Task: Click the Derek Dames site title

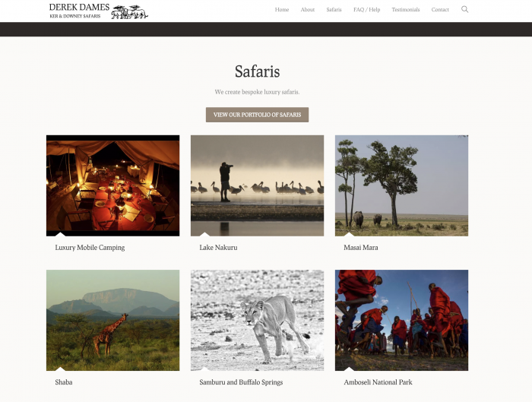Action: coord(79,7)
